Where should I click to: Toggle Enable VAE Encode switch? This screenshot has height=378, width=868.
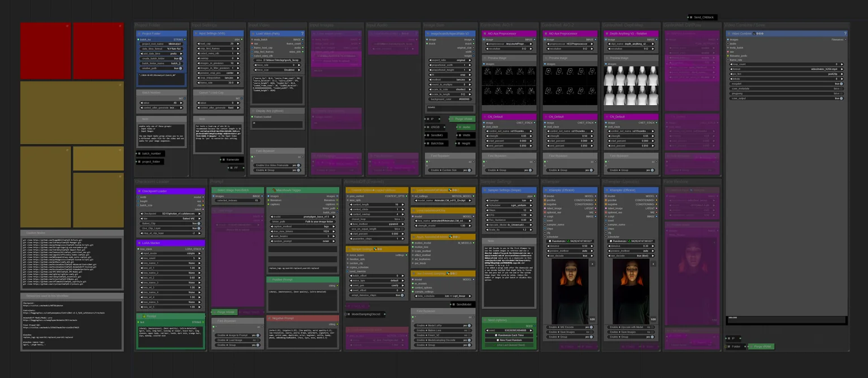click(570, 327)
